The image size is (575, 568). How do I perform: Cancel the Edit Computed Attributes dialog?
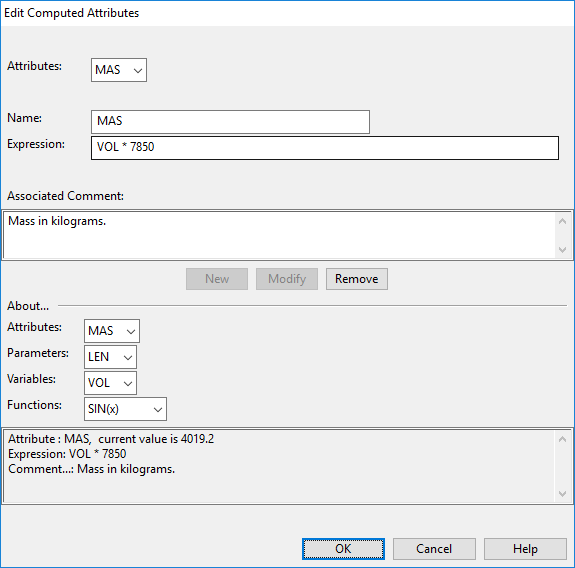pos(434,549)
